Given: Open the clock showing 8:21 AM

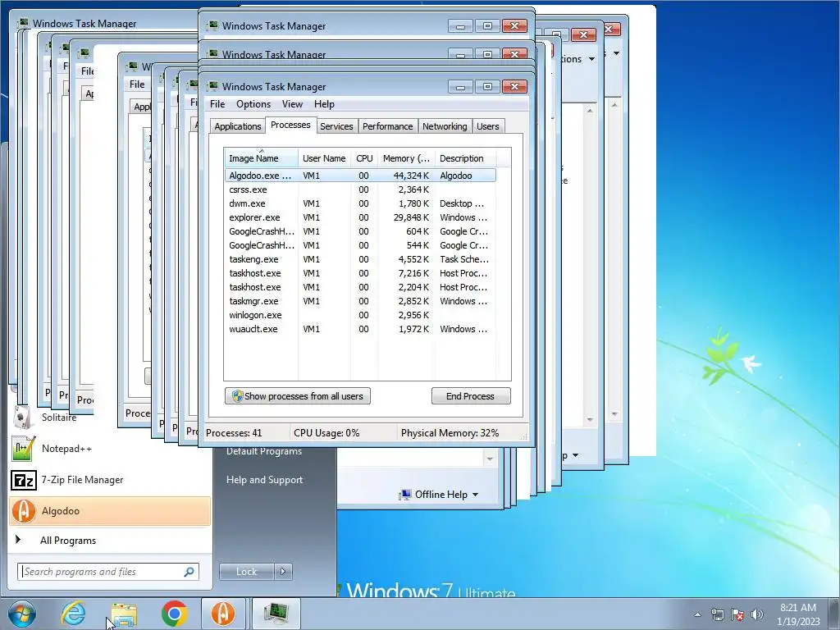Looking at the screenshot, I should (797, 614).
